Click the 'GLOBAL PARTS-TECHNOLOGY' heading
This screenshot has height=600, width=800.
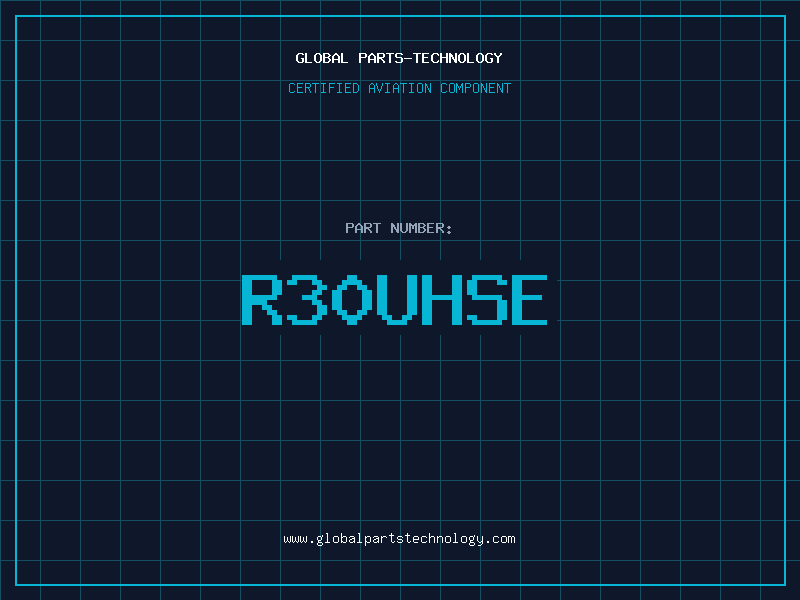399,58
